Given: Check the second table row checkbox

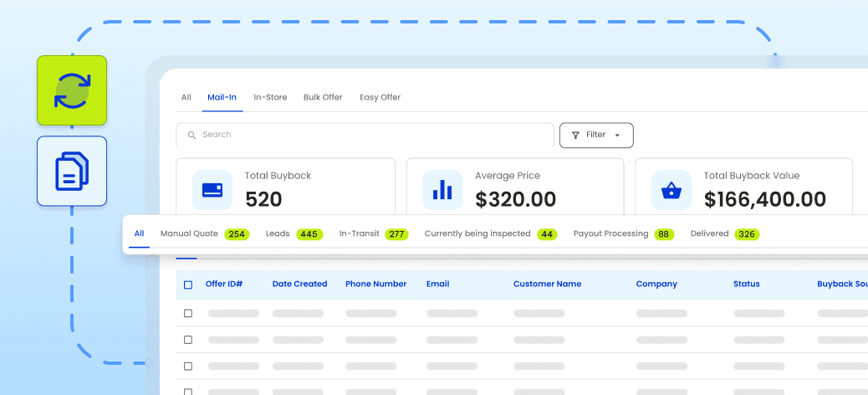Looking at the screenshot, I should coord(188,340).
